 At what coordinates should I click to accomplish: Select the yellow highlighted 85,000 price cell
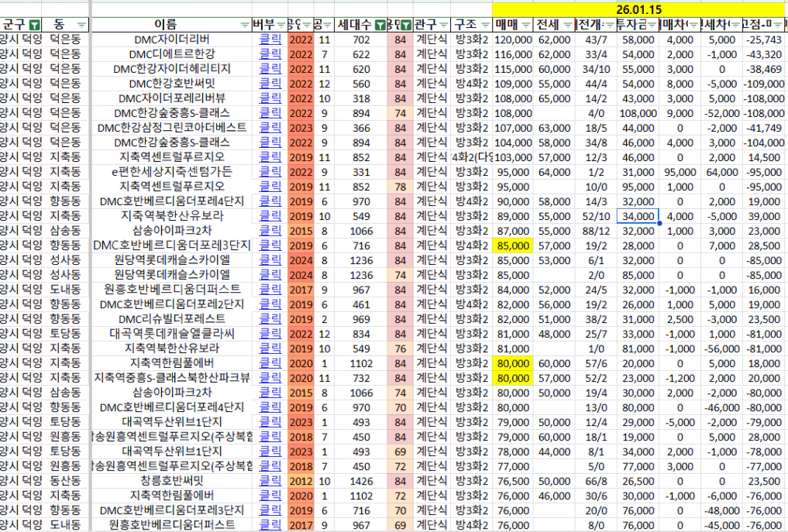pos(513,245)
